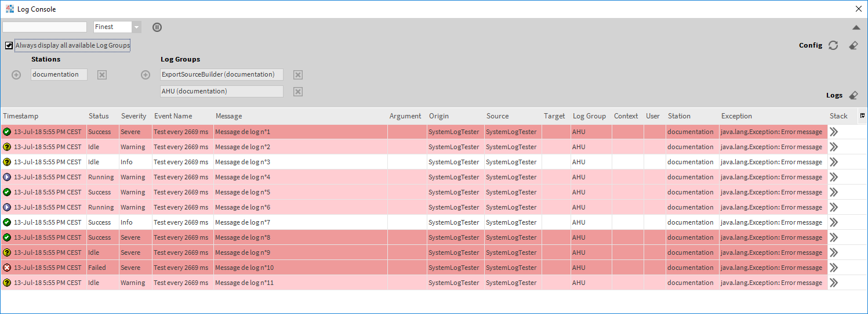Sort by Severity column header
This screenshot has width=868, height=314.
point(133,116)
